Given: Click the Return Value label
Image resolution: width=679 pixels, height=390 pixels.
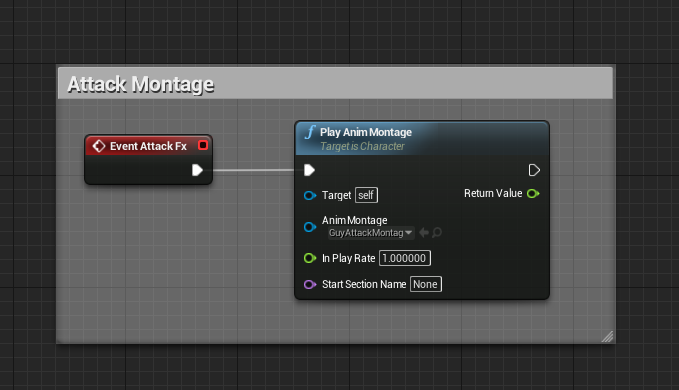Looking at the screenshot, I should tap(493, 193).
